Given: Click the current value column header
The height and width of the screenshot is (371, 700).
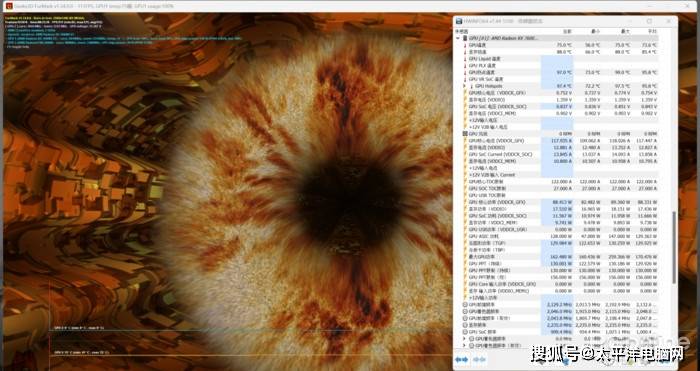Looking at the screenshot, I should pyautogui.click(x=567, y=32).
